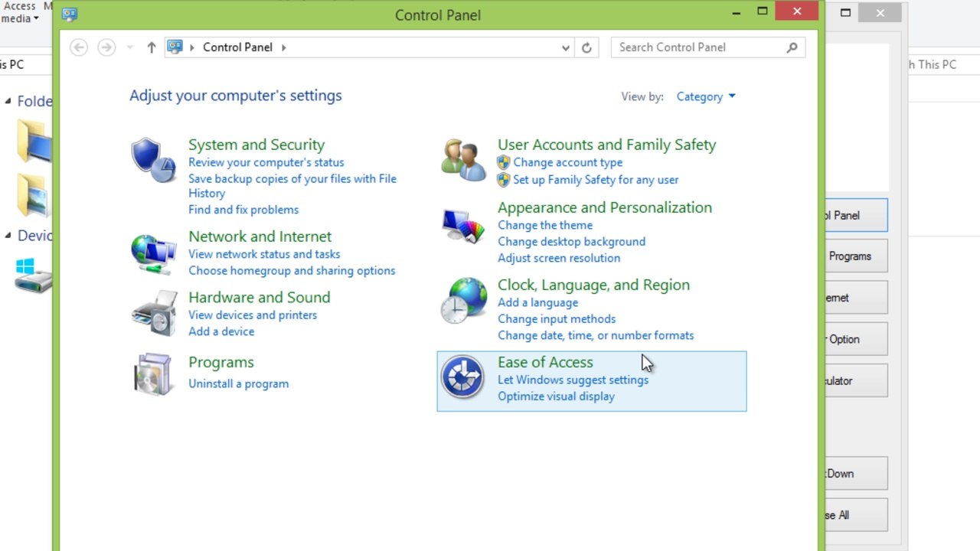Expand the chevron after Control Panel breadcrumb
980x551 pixels.
pos(283,47)
